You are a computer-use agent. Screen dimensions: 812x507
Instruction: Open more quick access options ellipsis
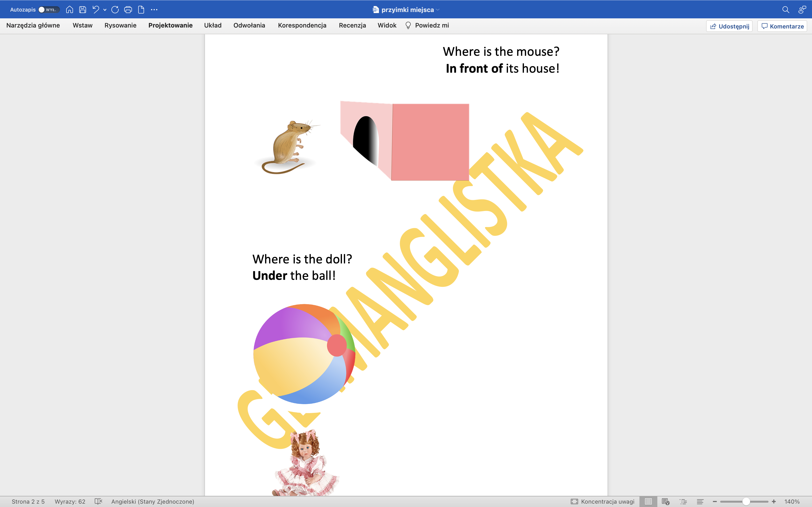pyautogui.click(x=154, y=10)
